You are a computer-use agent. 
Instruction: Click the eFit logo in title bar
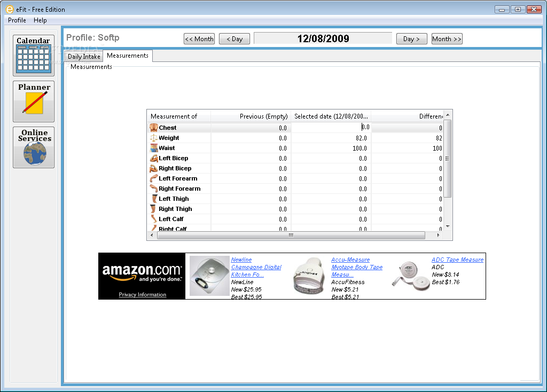point(10,10)
